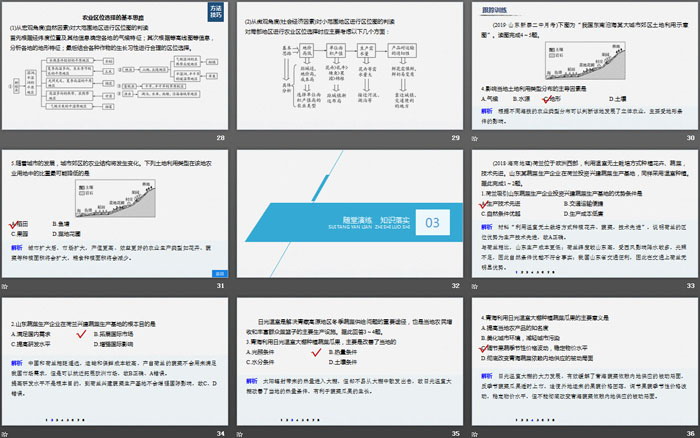Click the 跟踪训练 heading on slide 30
700x438 pixels.
coord(494,10)
